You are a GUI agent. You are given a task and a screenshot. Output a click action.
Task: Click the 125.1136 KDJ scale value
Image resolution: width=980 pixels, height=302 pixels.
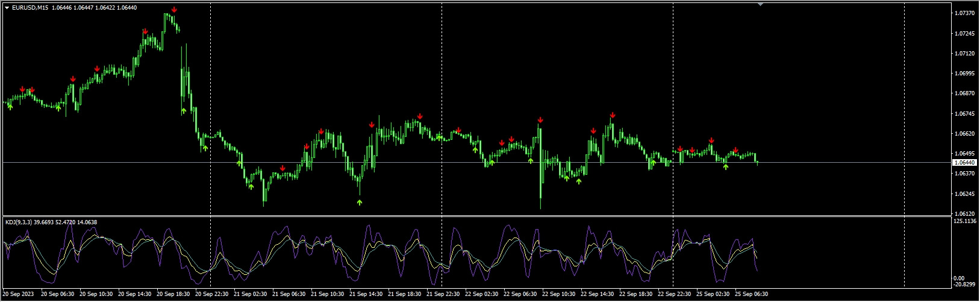pos(966,221)
